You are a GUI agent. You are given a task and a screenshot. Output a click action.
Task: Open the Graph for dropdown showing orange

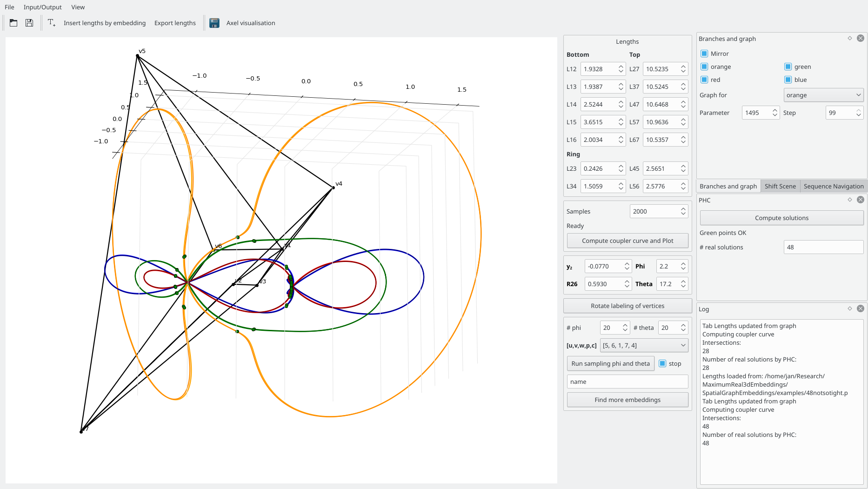click(823, 95)
